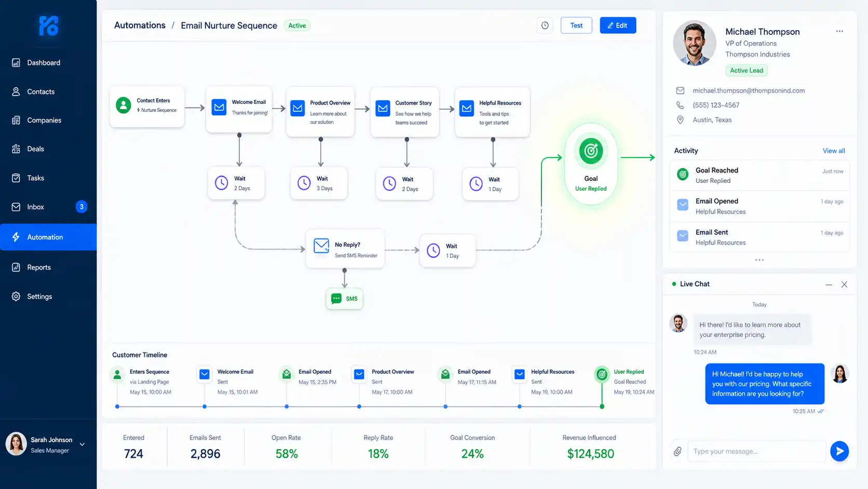Click the Enters Sequence timeline icon
The image size is (868, 489).
[x=117, y=374]
